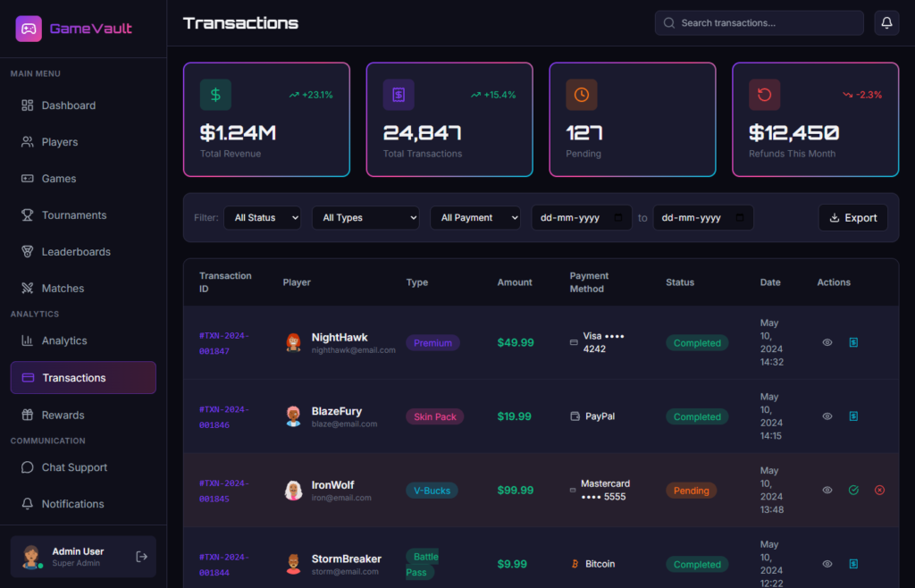Image resolution: width=915 pixels, height=588 pixels.
Task: Approve the IronWolf pending transaction
Action: [x=853, y=490]
